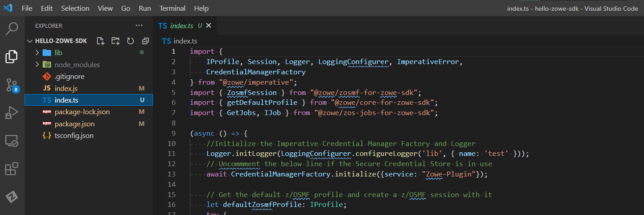Click the node_modules folder icon
The height and width of the screenshot is (215, 644).
tap(47, 64)
